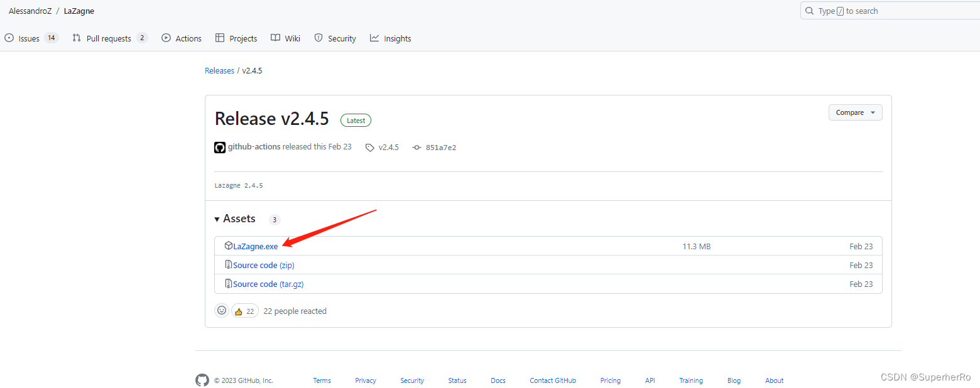Screen dimensions: 980x388
Task: Open the Blog footer link
Action: point(734,380)
